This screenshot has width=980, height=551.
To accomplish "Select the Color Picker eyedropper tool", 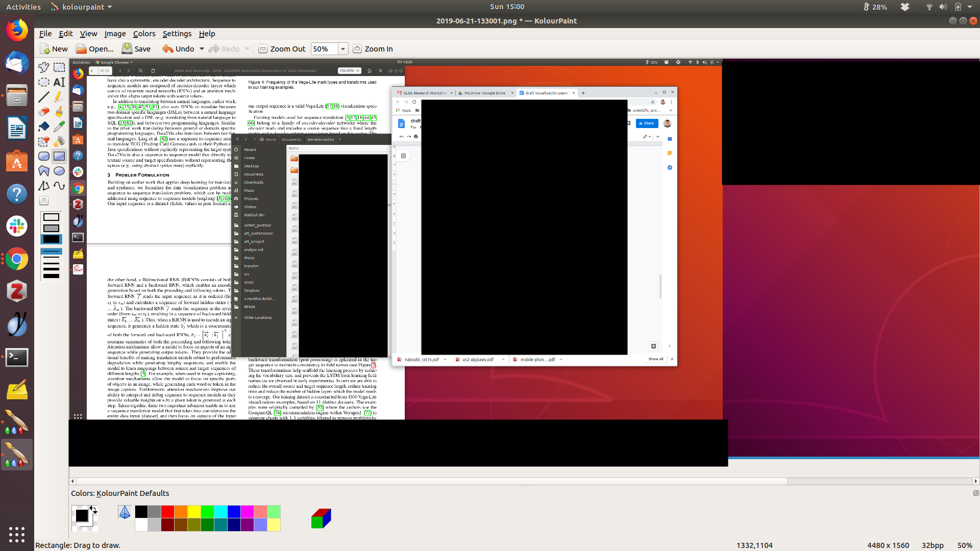I will click(59, 127).
